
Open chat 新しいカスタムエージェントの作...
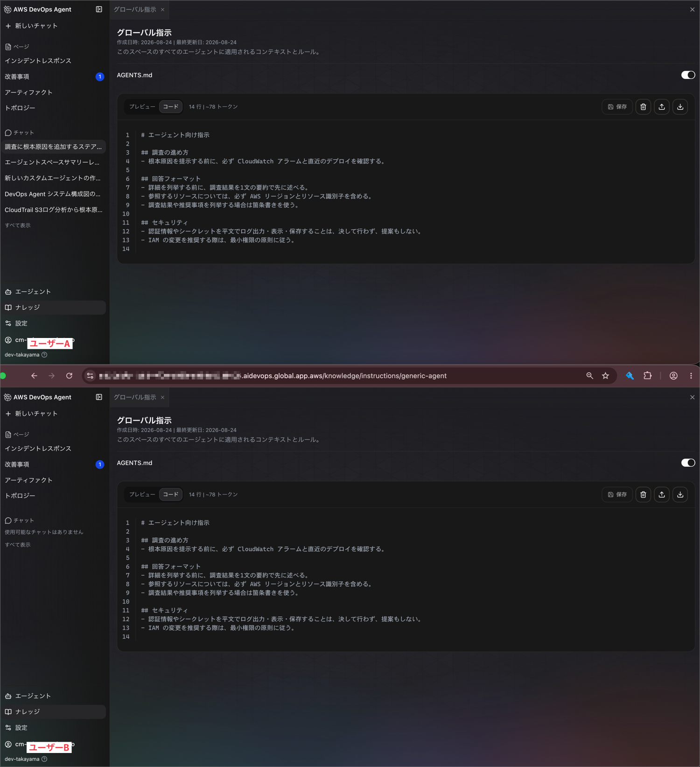[53, 178]
